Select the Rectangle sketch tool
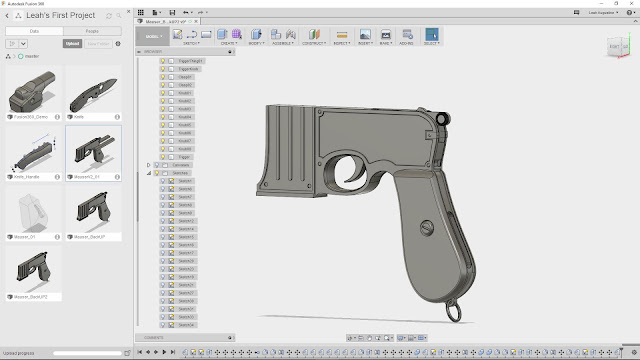This screenshot has width=640, height=360. (206, 34)
